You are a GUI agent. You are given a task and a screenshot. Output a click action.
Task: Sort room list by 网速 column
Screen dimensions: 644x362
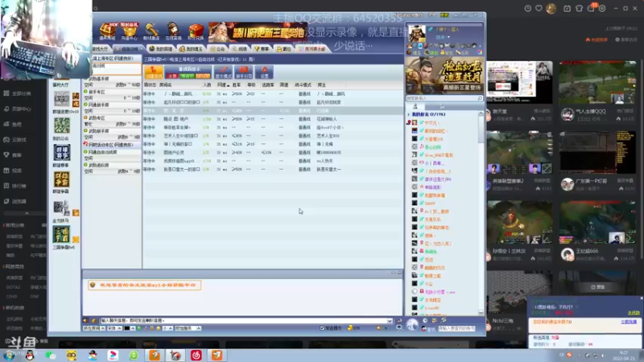[222, 85]
